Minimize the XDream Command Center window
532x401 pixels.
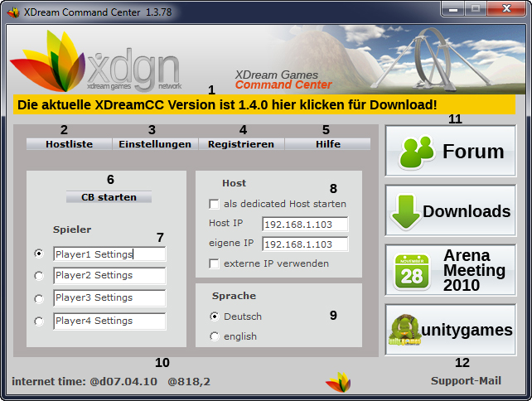coord(453,8)
